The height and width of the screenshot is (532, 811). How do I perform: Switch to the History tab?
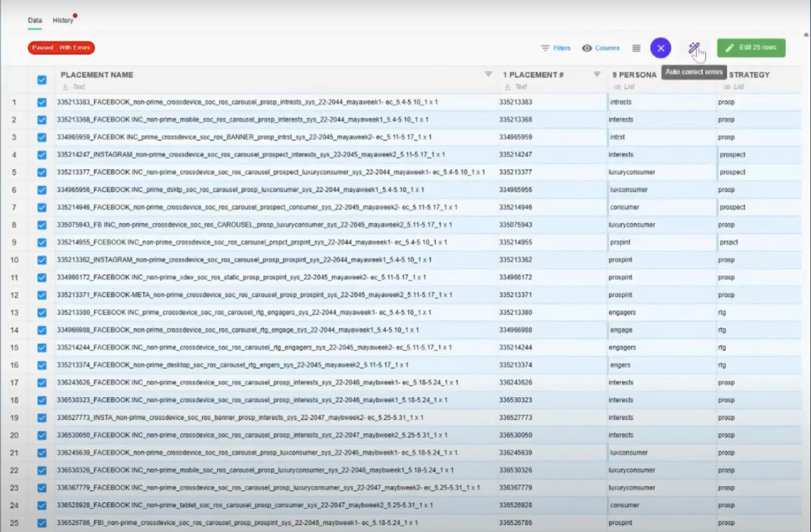[x=63, y=21]
